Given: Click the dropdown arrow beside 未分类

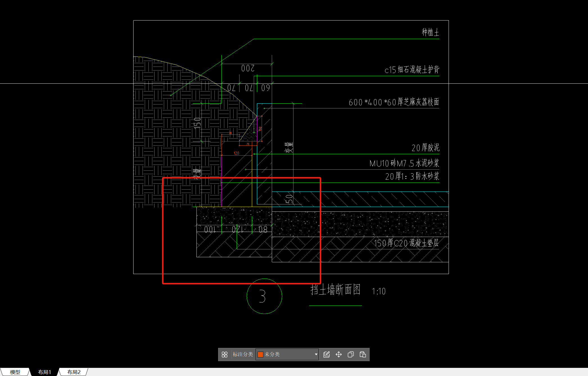Looking at the screenshot, I should pos(316,354).
